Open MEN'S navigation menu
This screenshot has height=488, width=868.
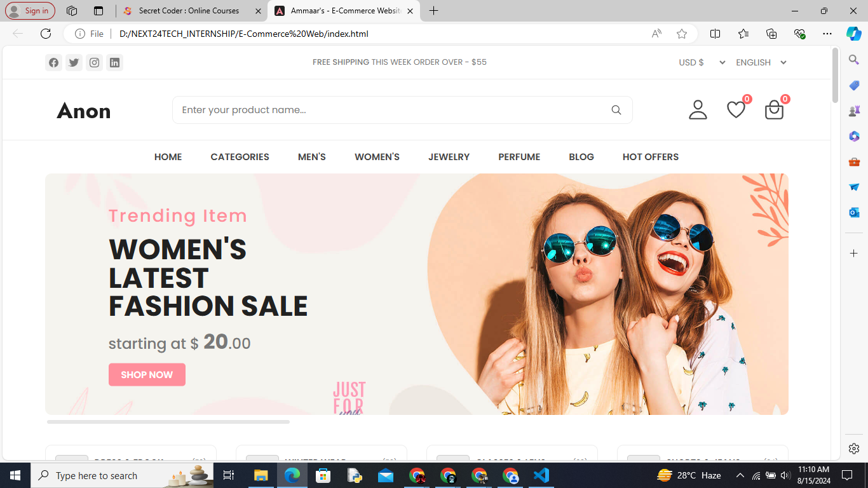pos(312,157)
